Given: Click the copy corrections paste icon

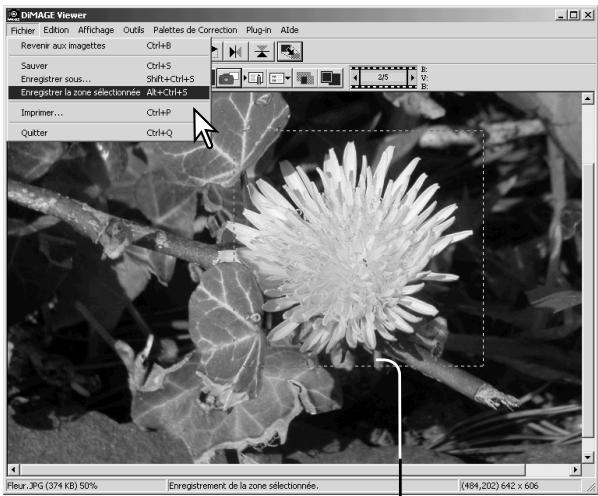Looking at the screenshot, I should (255, 78).
